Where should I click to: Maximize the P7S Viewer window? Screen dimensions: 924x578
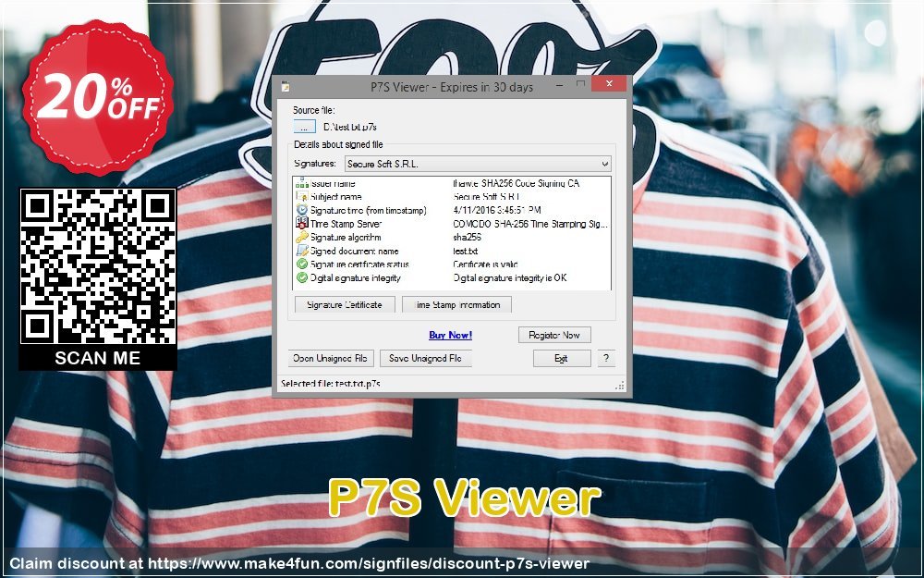pyautogui.click(x=580, y=84)
